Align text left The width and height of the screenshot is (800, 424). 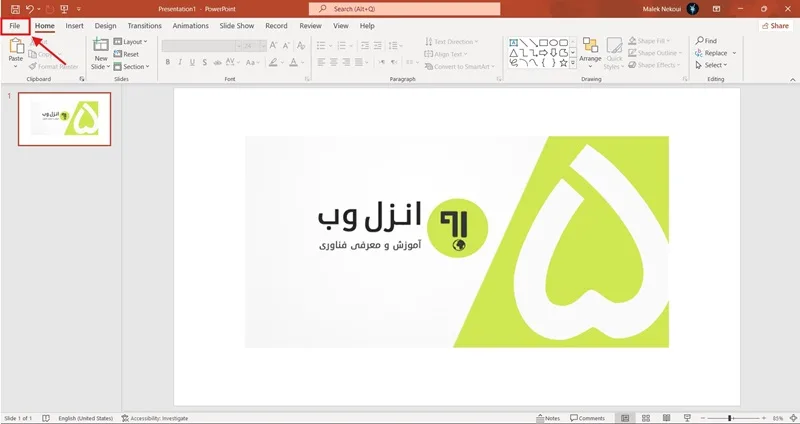click(321, 62)
